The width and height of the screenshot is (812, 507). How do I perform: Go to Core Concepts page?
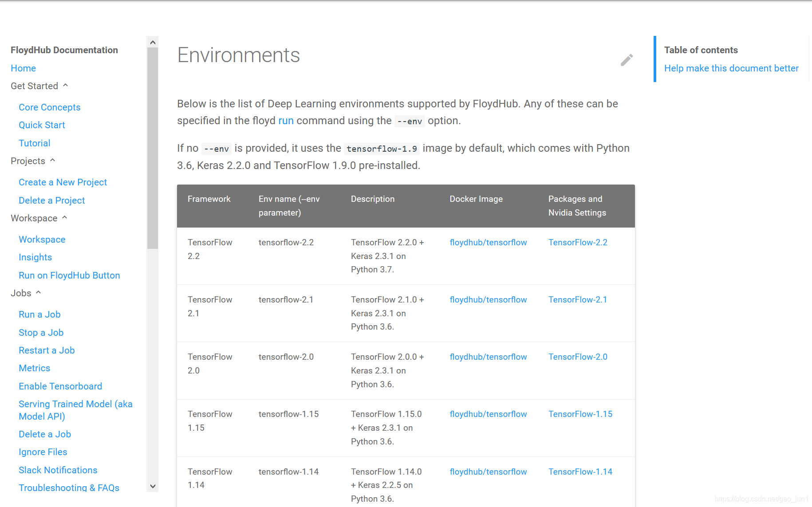[x=50, y=107]
